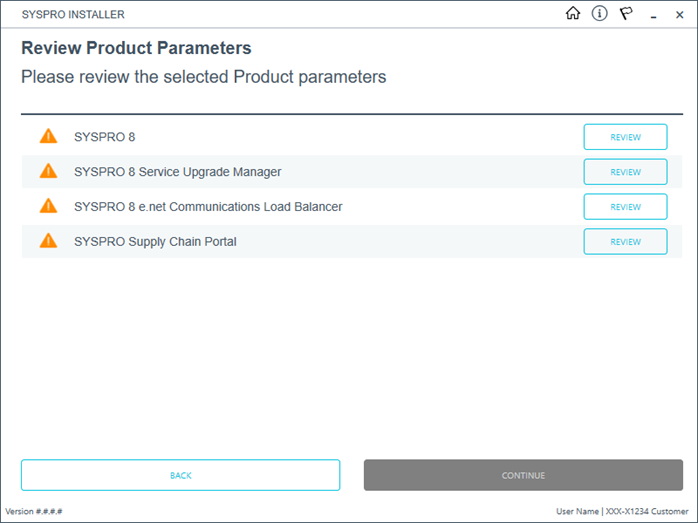Click warning icon for e.net Load Balancer

(x=48, y=206)
